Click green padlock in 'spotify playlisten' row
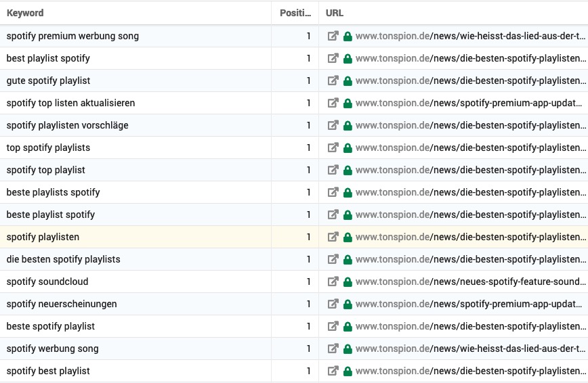The image size is (588, 383). pyautogui.click(x=348, y=238)
